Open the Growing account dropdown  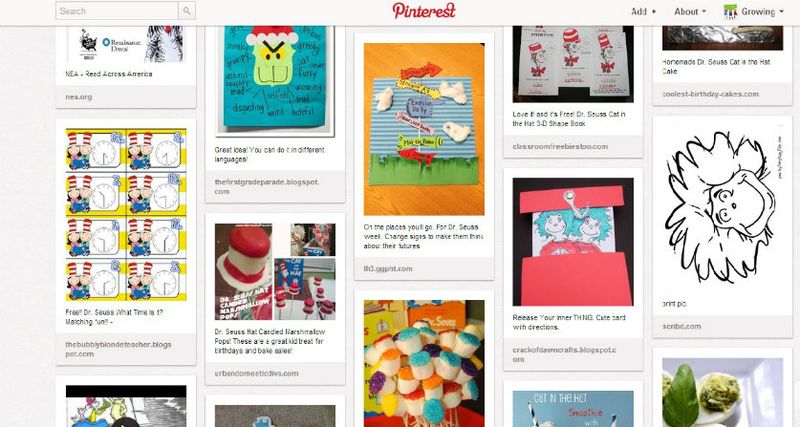754,11
